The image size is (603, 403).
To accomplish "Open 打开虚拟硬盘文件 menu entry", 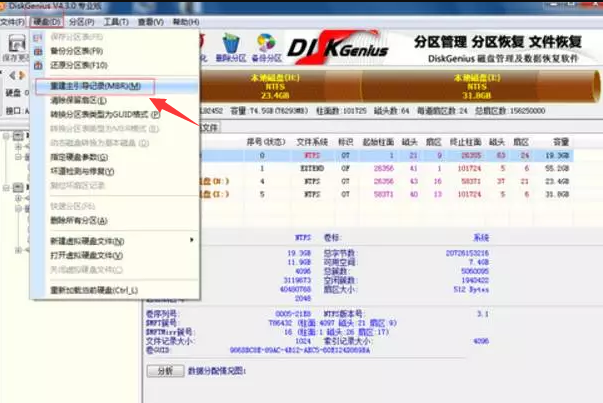I will [87, 255].
